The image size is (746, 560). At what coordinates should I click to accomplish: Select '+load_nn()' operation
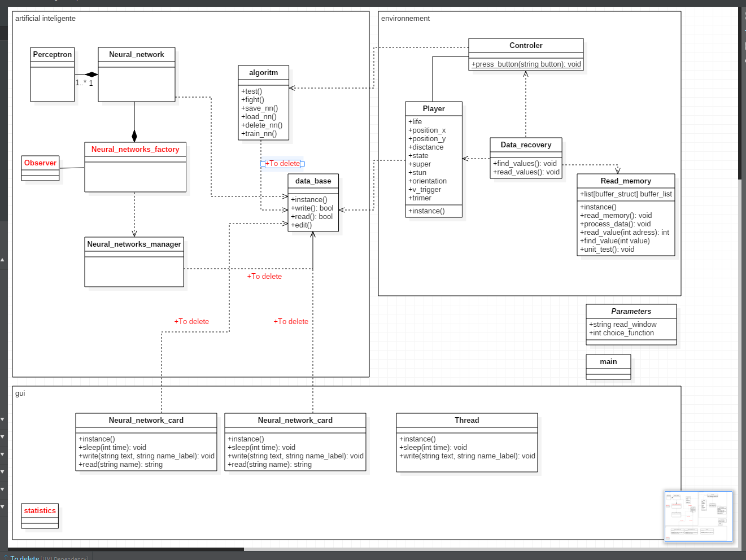click(x=259, y=117)
